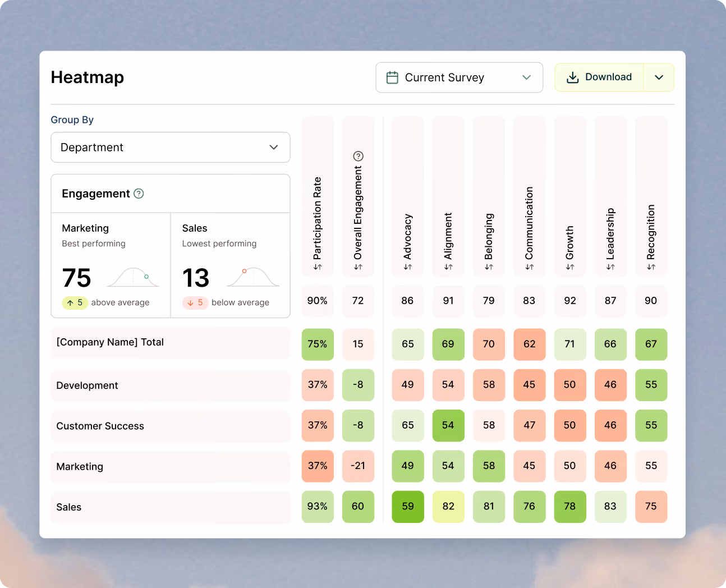Click the Marketing 58 Belonging cell

(489, 466)
